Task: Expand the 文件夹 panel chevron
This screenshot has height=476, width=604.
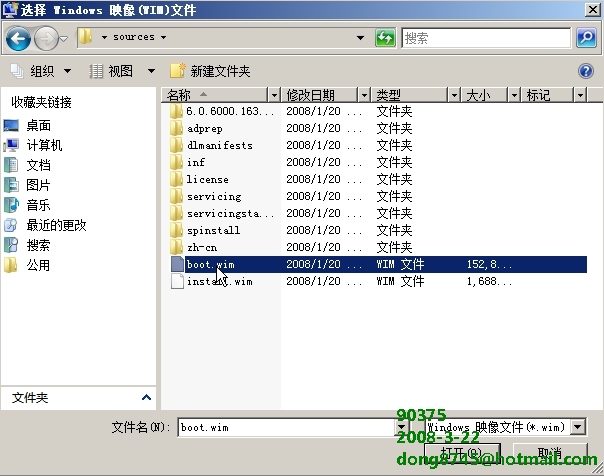Action: pos(146,397)
